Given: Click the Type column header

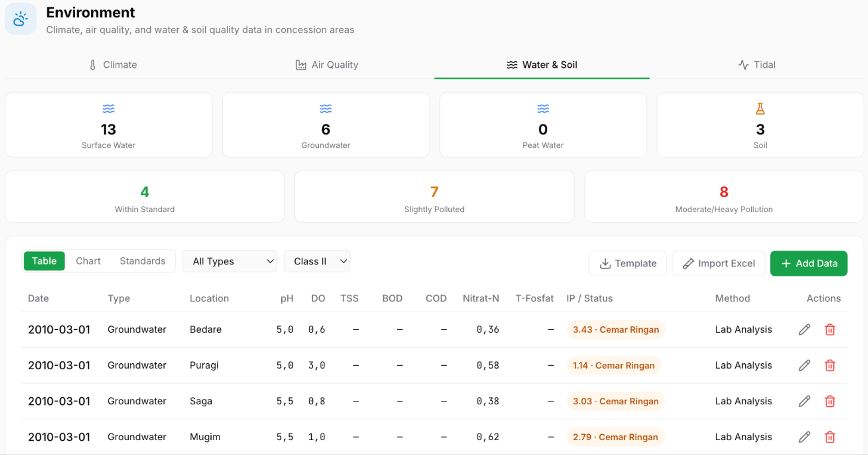Looking at the screenshot, I should click(x=119, y=298).
